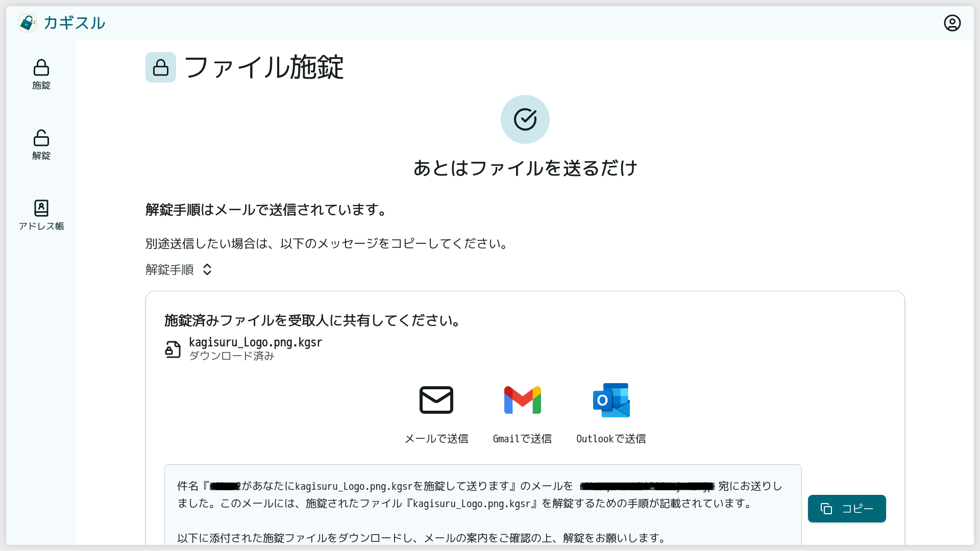The height and width of the screenshot is (551, 980).
Task: Click the completed checkmark circle icon
Action: click(525, 119)
